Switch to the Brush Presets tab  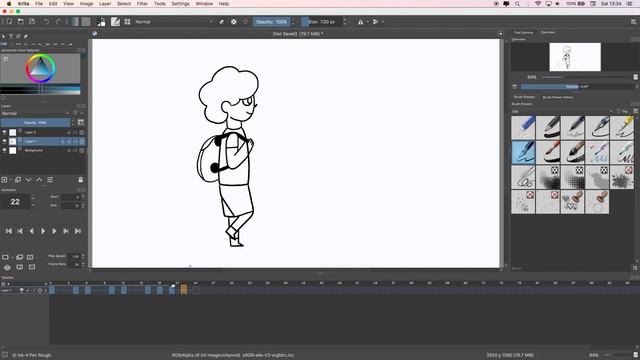click(x=524, y=97)
